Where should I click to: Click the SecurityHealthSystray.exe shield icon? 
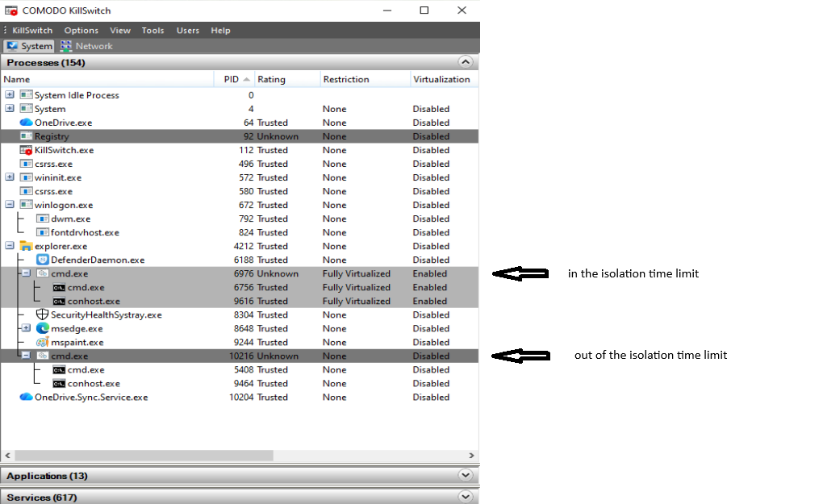[x=43, y=314]
